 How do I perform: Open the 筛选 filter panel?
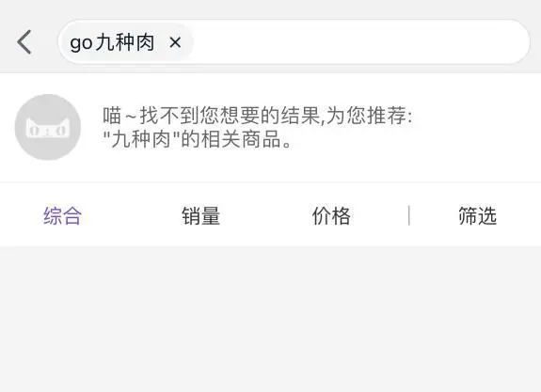(478, 216)
